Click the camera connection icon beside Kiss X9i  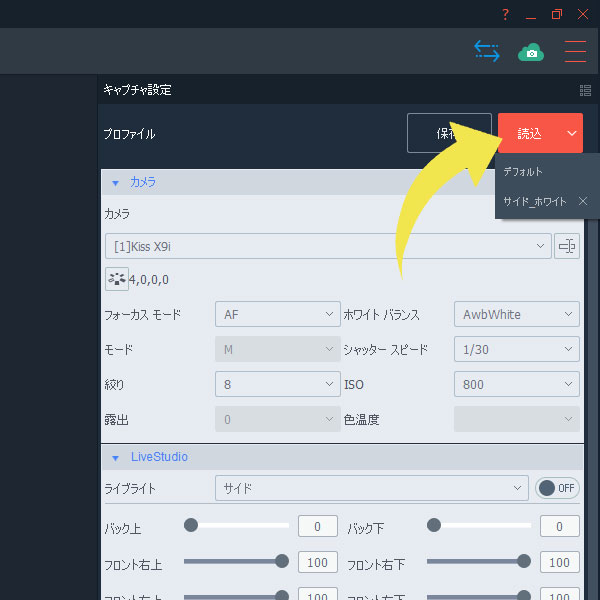567,246
